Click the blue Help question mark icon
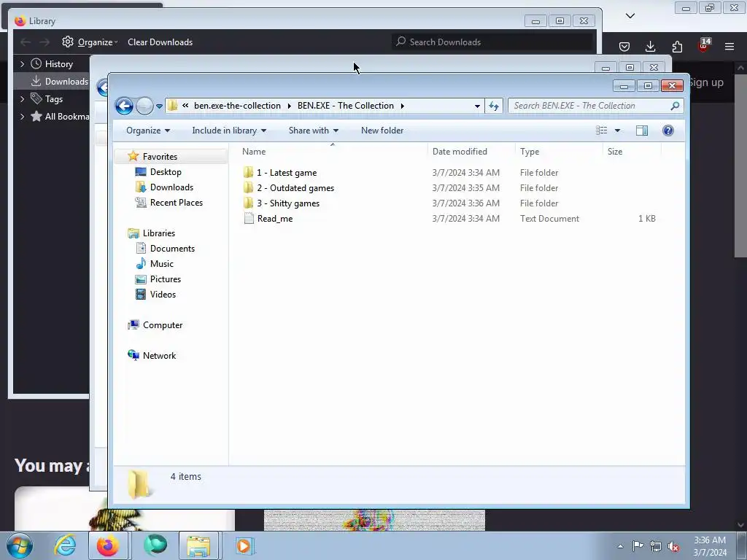The width and height of the screenshot is (747, 560). pyautogui.click(x=668, y=131)
